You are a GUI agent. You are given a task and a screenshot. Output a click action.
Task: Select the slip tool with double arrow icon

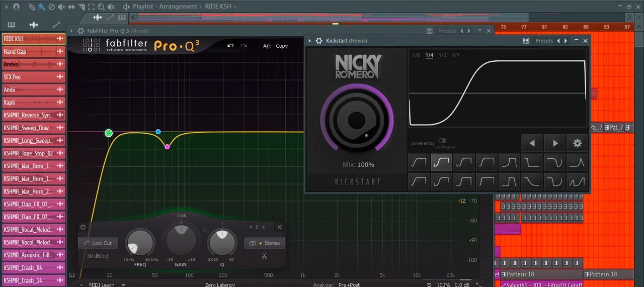click(71, 7)
